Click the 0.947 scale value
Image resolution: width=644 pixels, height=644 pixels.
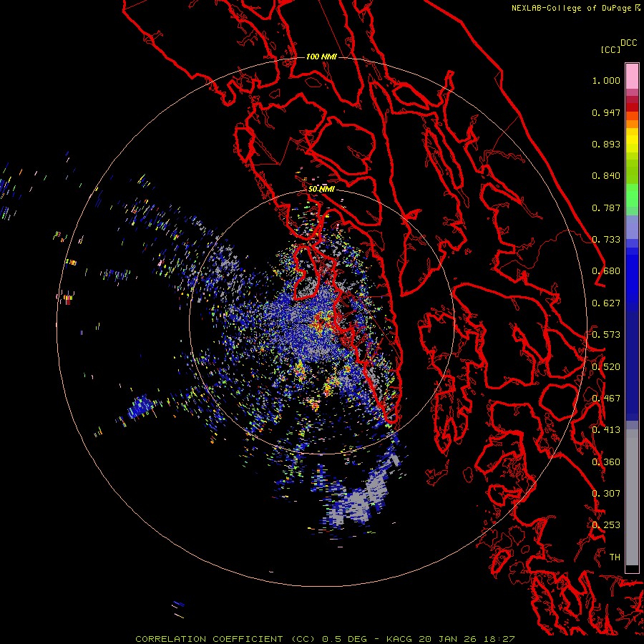pyautogui.click(x=606, y=112)
